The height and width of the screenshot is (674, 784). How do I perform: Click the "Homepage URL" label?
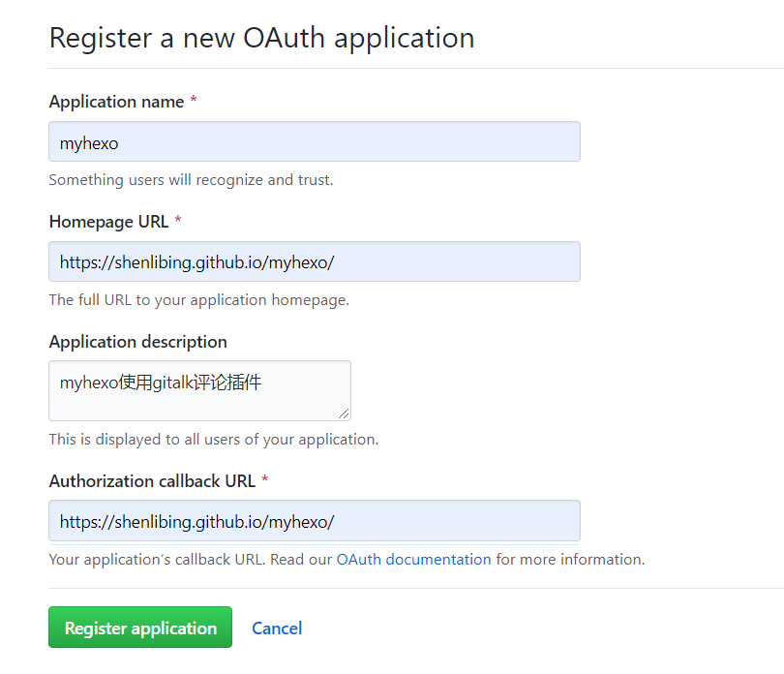coord(108,222)
